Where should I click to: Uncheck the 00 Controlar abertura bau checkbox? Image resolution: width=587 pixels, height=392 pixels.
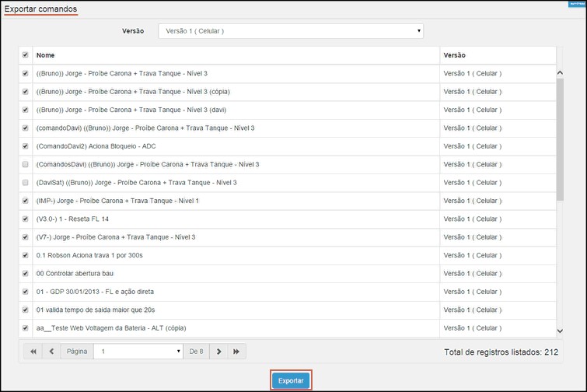(26, 274)
